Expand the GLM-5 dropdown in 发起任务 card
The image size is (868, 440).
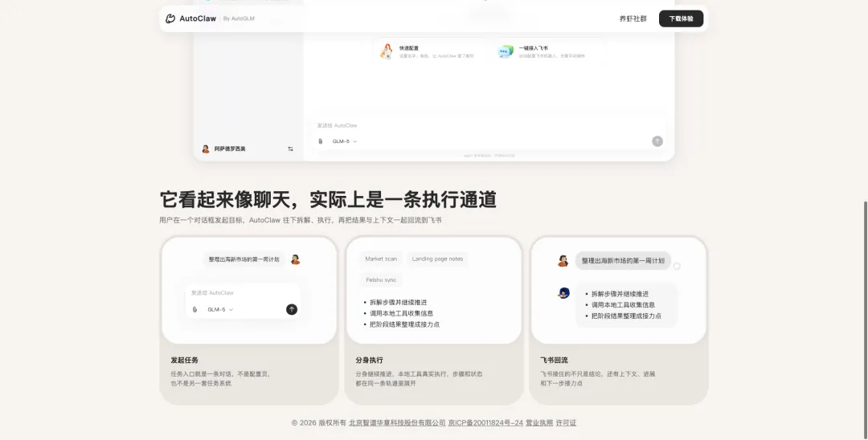tap(220, 310)
